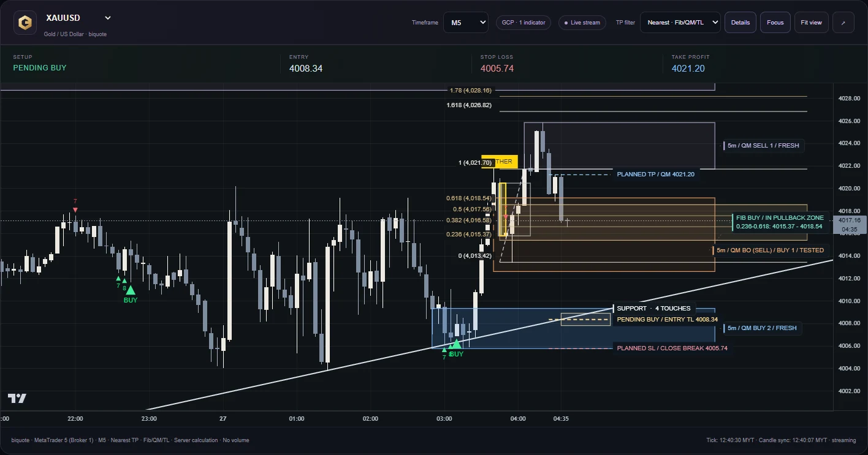Click the expand arrow icon button

point(843,23)
